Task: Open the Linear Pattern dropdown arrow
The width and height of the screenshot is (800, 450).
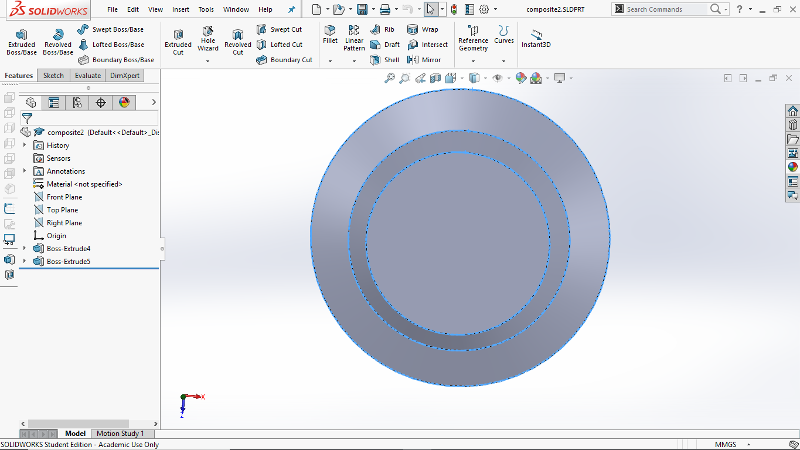Action: (x=354, y=61)
